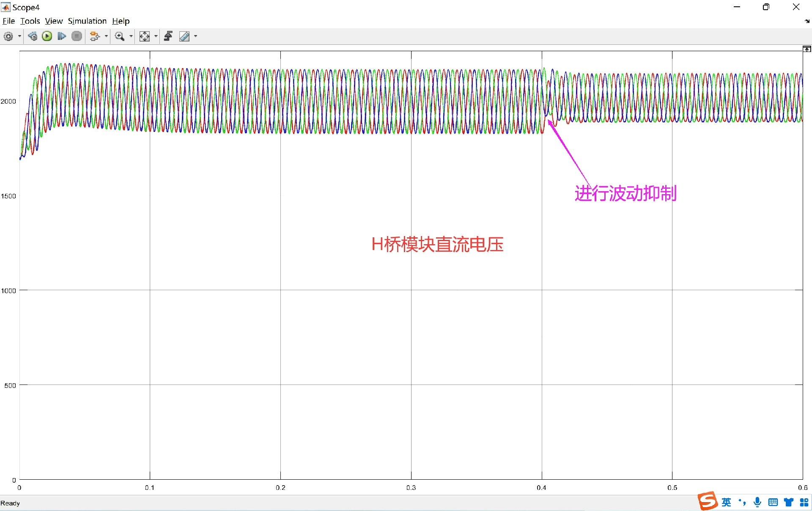The image size is (812, 511).
Task: Click the Step Back simulation button
Action: point(33,36)
